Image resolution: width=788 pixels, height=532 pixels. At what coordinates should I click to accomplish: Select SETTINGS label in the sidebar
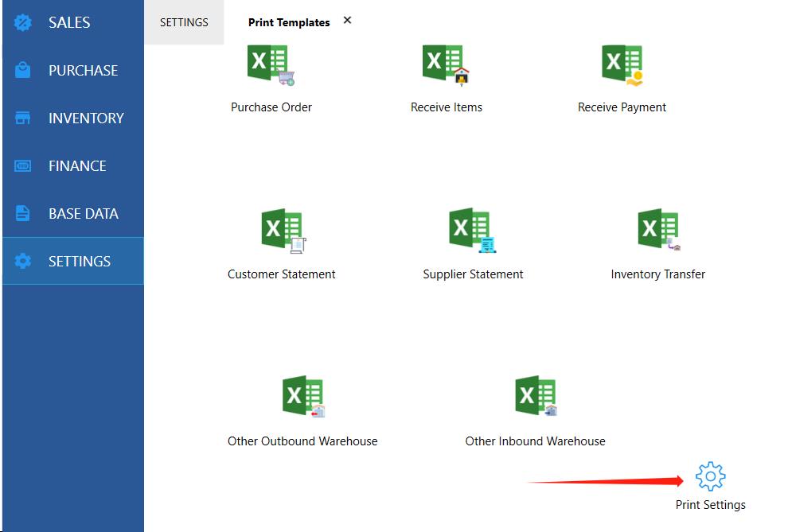pyautogui.click(x=80, y=261)
